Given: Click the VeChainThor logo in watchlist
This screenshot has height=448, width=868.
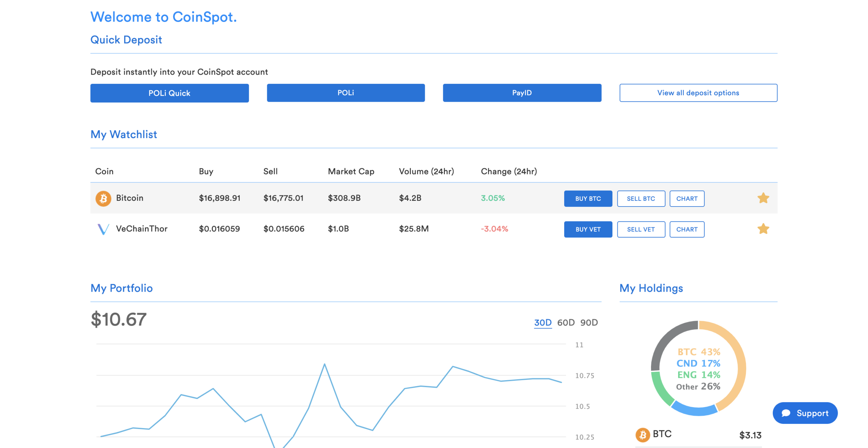Looking at the screenshot, I should 103,229.
